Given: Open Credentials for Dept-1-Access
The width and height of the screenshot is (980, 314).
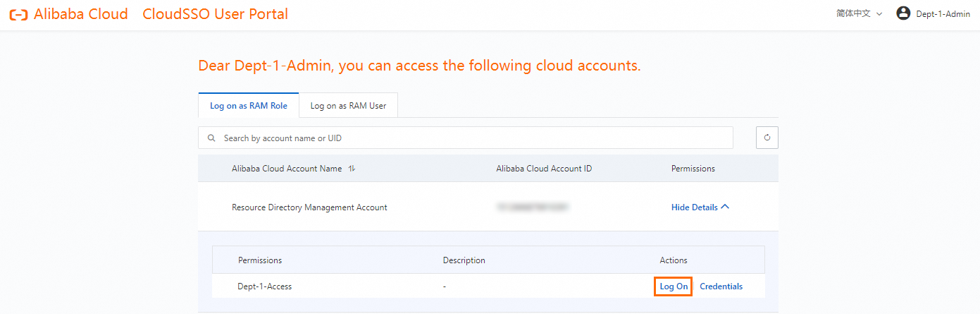Looking at the screenshot, I should tap(721, 286).
